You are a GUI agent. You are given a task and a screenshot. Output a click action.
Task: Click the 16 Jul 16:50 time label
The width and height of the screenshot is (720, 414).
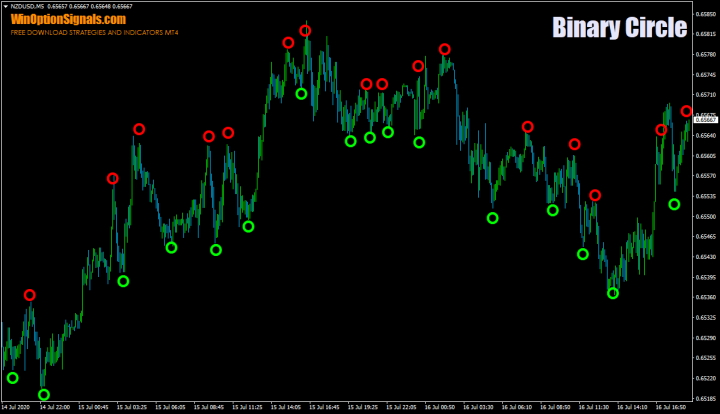pos(670,407)
